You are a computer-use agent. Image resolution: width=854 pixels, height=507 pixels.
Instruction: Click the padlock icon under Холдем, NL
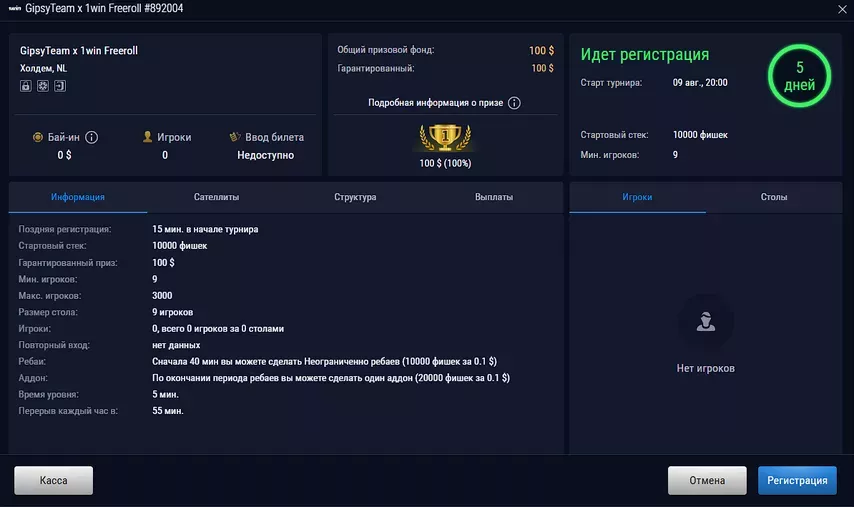[x=26, y=85]
